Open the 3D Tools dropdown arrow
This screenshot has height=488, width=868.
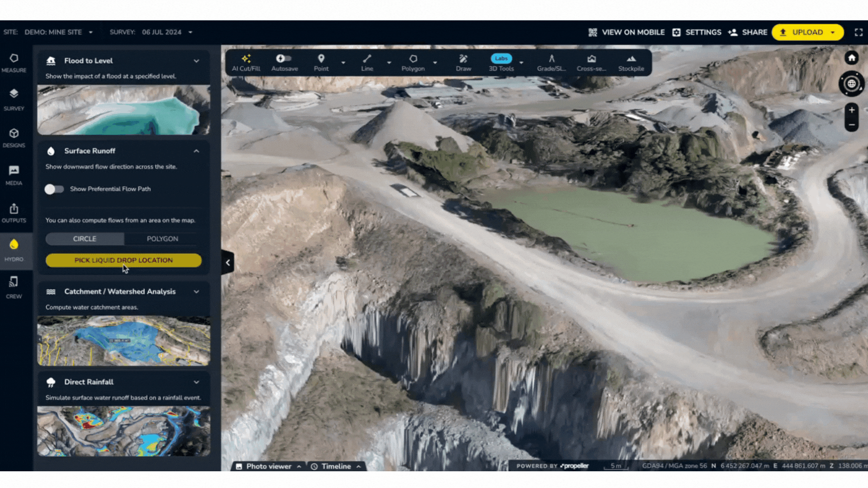(521, 63)
